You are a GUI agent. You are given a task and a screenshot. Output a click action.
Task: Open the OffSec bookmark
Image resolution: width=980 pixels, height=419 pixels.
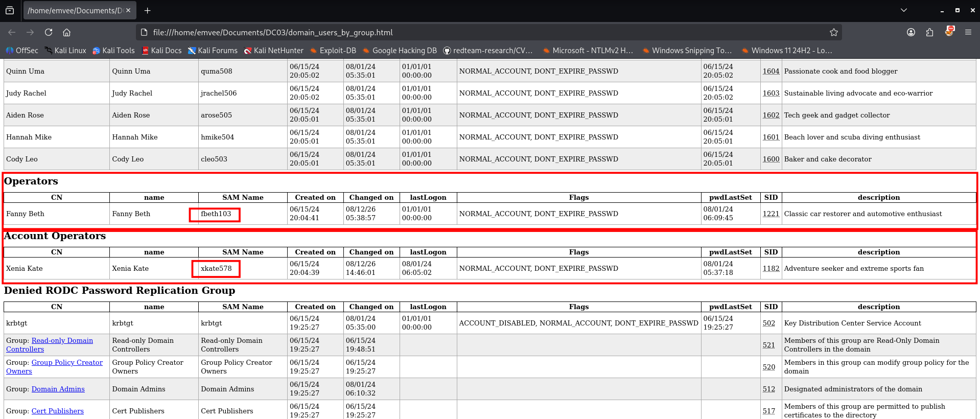[22, 51]
